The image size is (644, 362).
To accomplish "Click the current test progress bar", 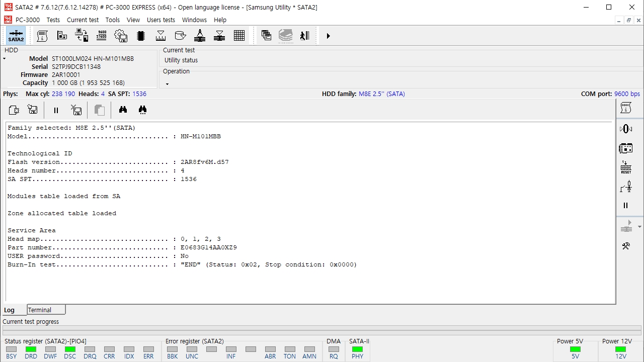I will [x=322, y=330].
